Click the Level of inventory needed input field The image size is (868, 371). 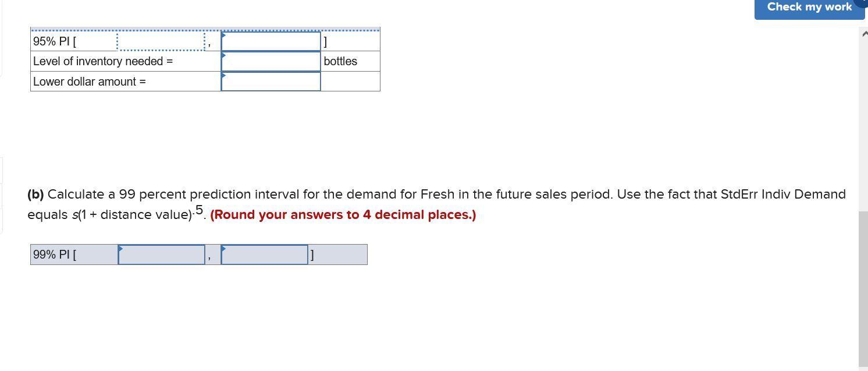pyautogui.click(x=271, y=61)
